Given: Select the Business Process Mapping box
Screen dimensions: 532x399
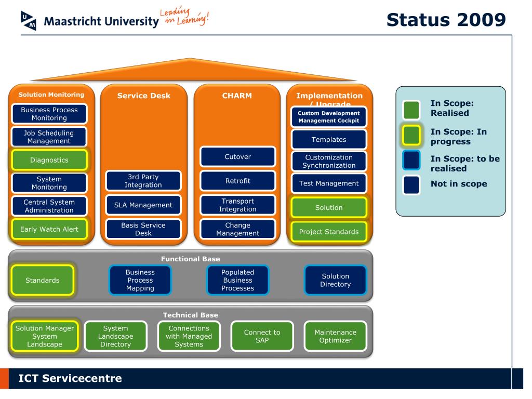Looking at the screenshot, I should pyautogui.click(x=140, y=280).
